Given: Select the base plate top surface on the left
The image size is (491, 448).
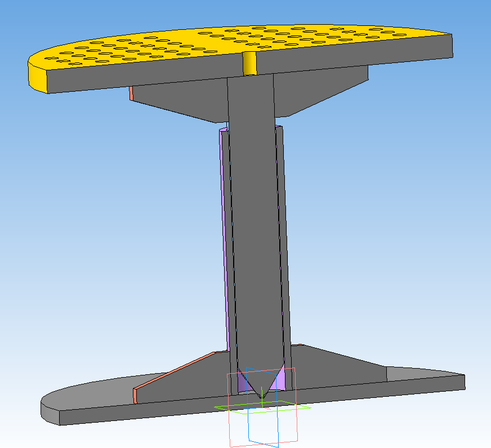Looking at the screenshot, I should [x=94, y=391].
